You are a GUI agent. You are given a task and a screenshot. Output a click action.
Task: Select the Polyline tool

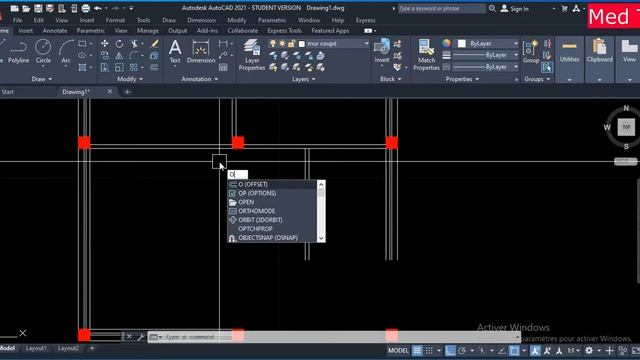[x=18, y=52]
